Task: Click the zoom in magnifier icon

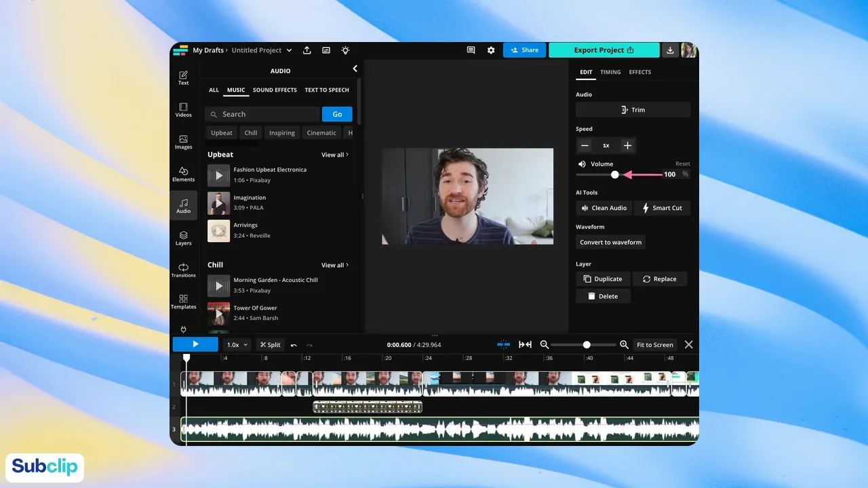Action: 624,345
